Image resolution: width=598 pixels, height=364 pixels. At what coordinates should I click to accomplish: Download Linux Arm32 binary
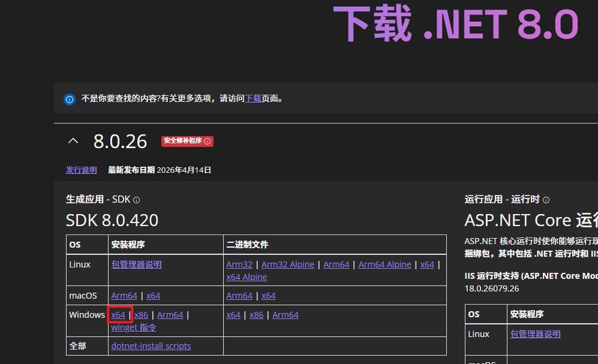[x=239, y=264]
